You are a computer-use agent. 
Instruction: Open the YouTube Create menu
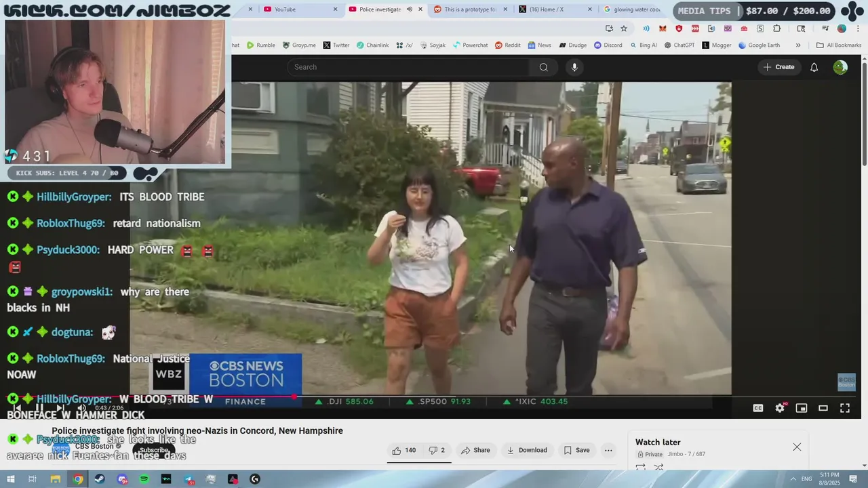(x=778, y=67)
